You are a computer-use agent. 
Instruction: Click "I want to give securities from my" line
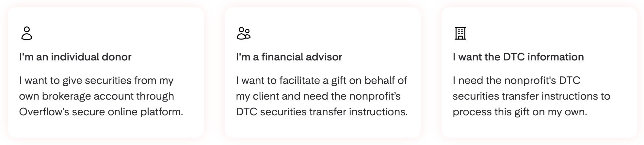click(x=96, y=81)
